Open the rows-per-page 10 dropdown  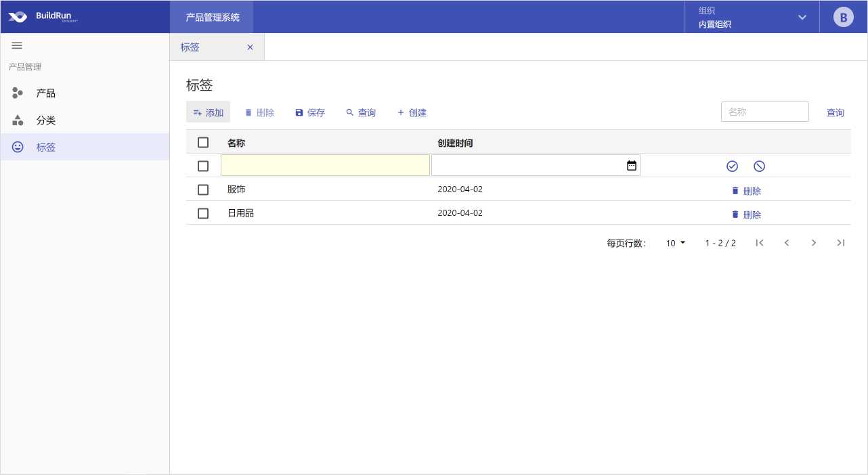point(676,243)
